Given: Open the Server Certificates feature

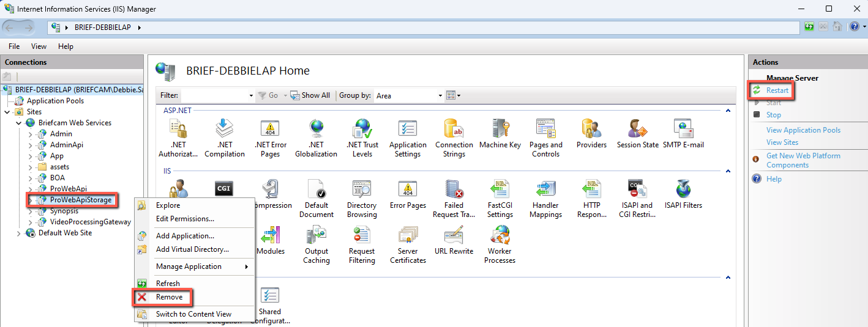Looking at the screenshot, I should [408, 244].
